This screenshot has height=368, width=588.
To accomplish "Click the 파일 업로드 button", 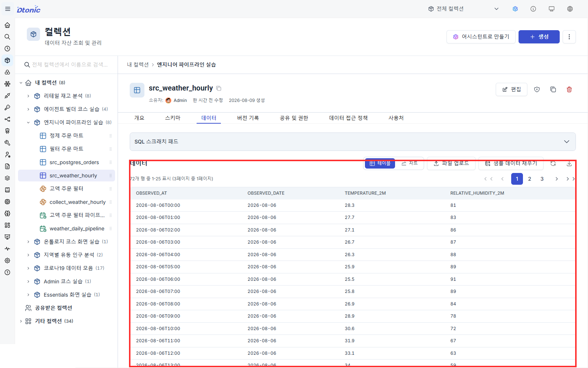I will coord(451,163).
